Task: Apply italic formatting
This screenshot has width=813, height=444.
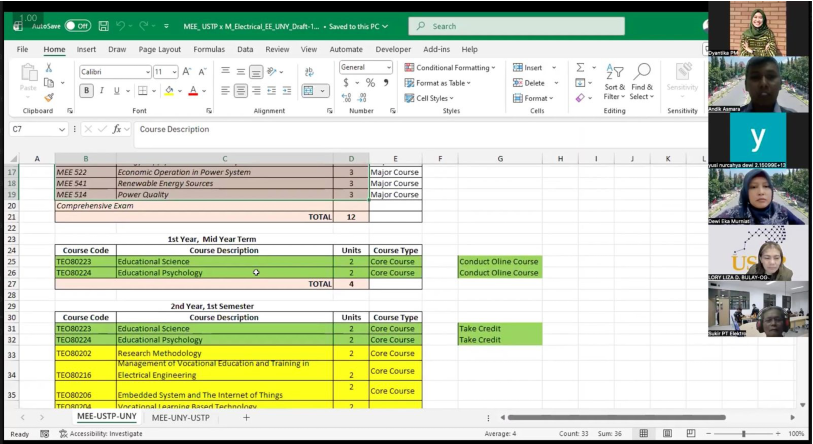Action: [102, 91]
